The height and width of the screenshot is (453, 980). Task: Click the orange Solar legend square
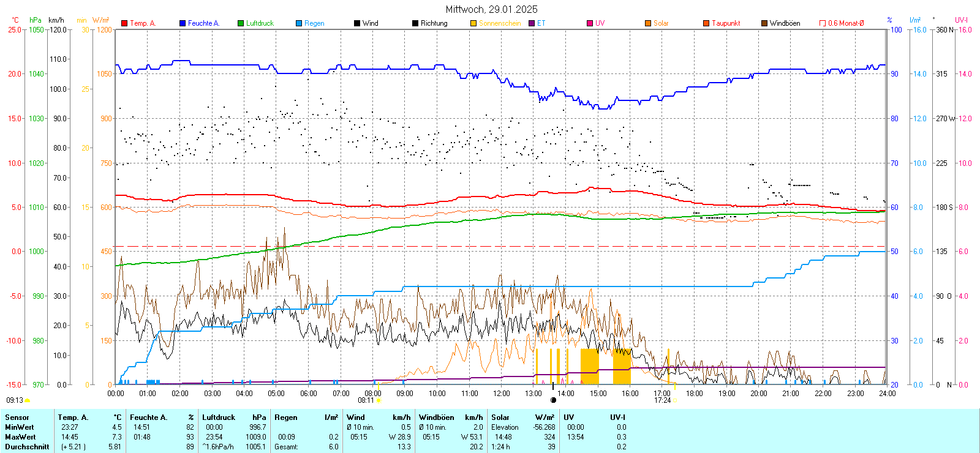click(648, 23)
